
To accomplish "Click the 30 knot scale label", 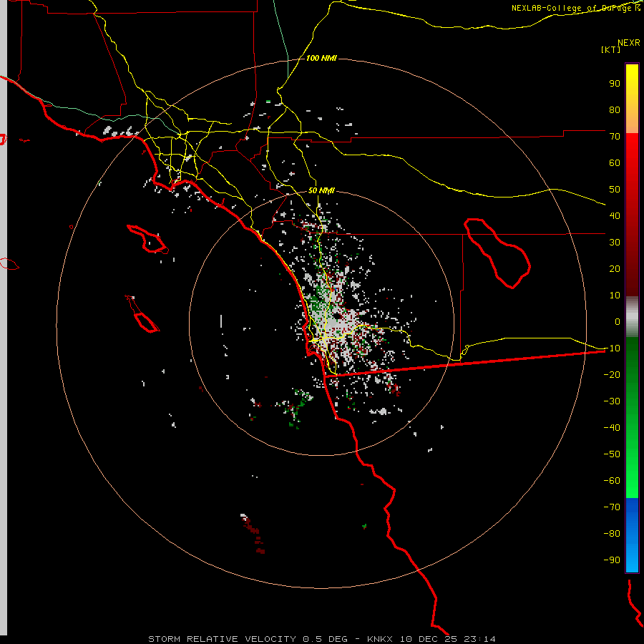I will 615,243.
